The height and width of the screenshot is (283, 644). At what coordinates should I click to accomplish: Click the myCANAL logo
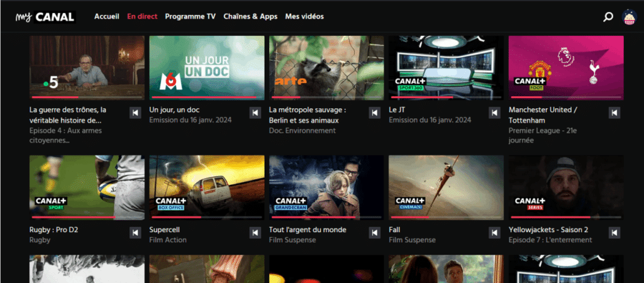tap(45, 17)
